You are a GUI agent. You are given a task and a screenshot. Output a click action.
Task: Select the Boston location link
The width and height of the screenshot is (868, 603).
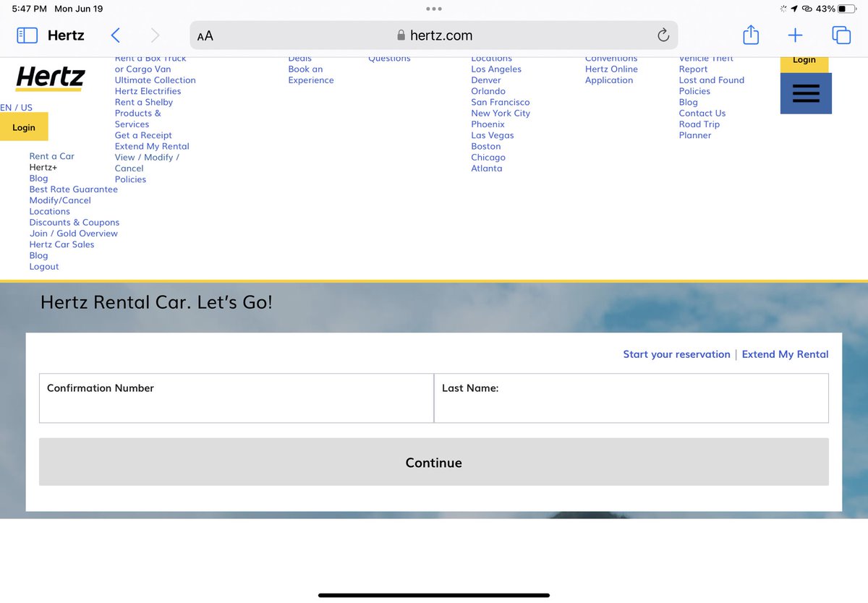(486, 146)
